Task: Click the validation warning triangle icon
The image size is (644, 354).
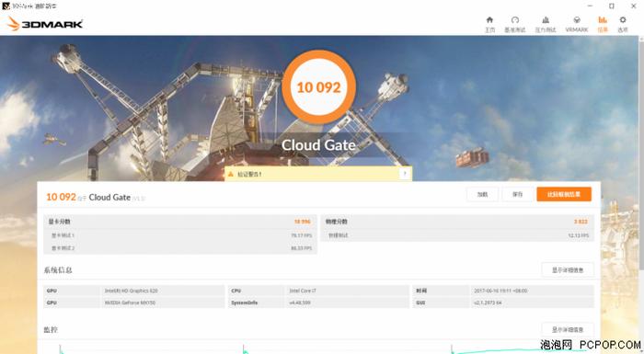Action: 230,174
